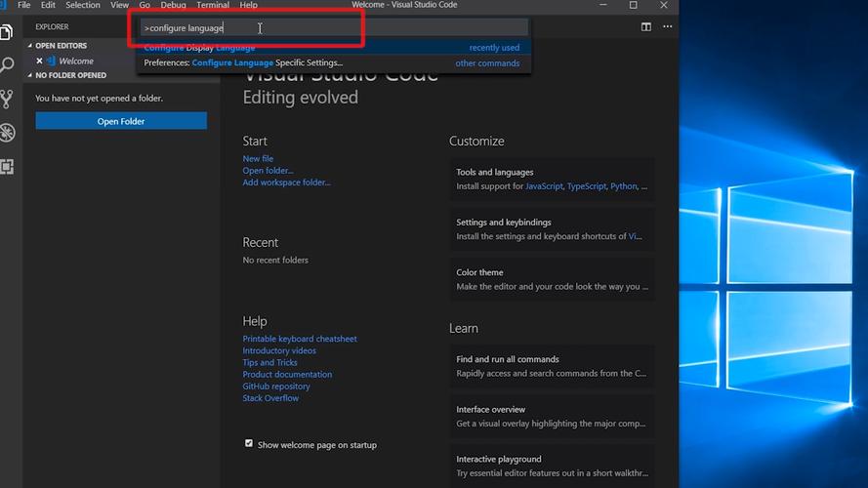This screenshot has width=868, height=488.
Task: Click the Add workspace folder... link
Action: (x=286, y=183)
